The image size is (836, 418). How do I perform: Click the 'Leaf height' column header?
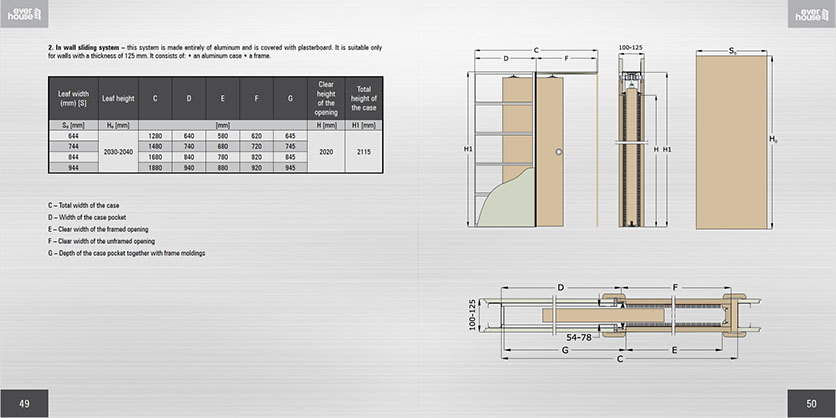[117, 98]
